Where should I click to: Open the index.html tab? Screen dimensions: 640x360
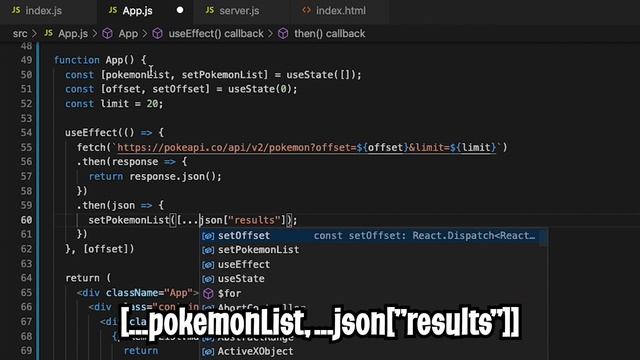[x=340, y=11]
